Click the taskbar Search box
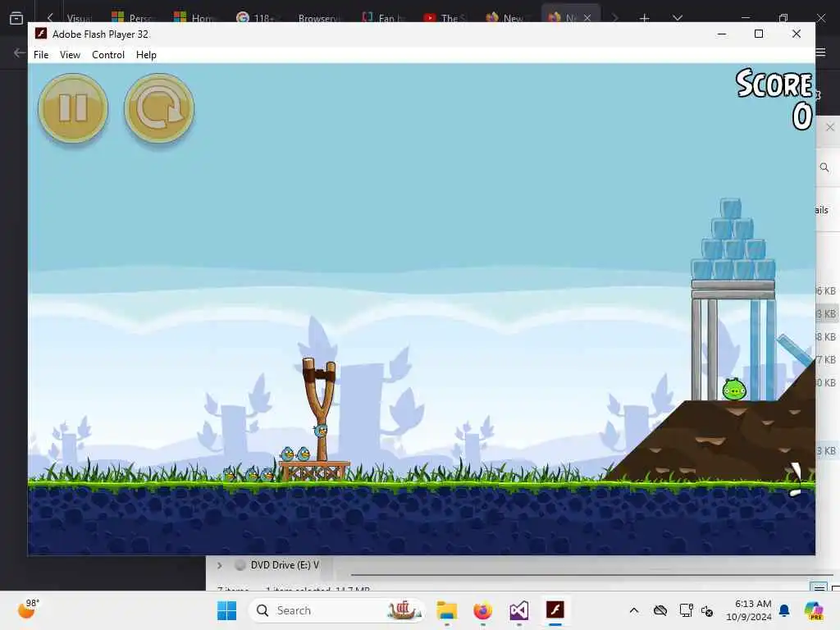This screenshot has width=840, height=630. (x=337, y=610)
